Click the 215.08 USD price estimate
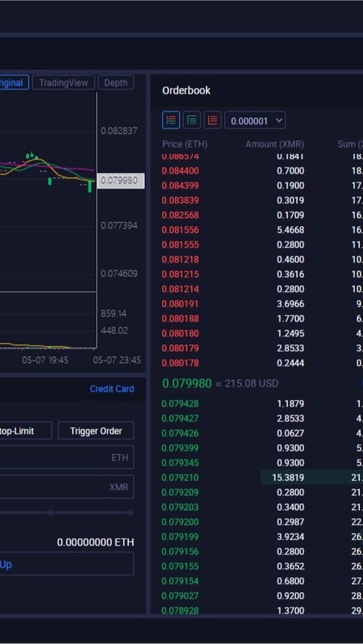 coord(252,383)
